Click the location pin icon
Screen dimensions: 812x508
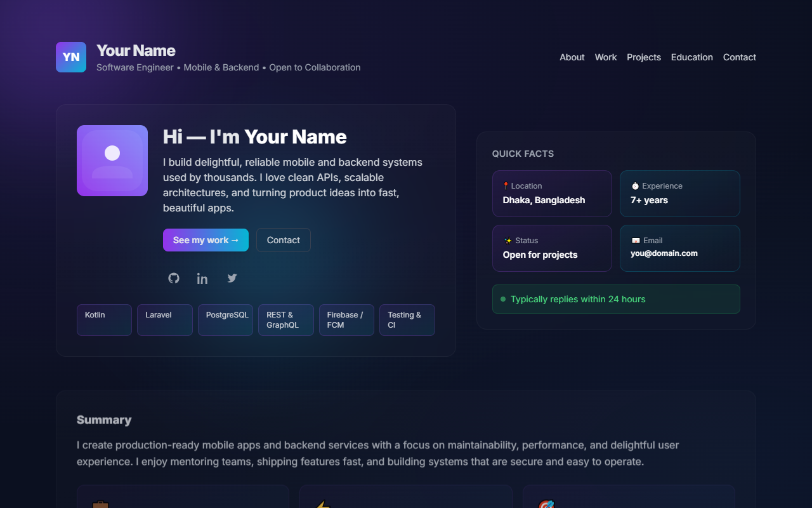point(506,185)
